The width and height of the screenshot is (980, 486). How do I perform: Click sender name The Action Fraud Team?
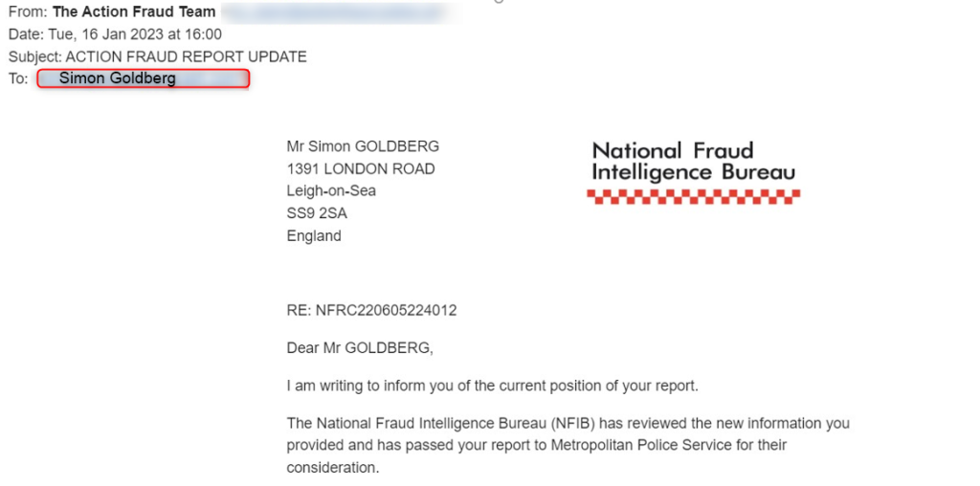coord(134,12)
